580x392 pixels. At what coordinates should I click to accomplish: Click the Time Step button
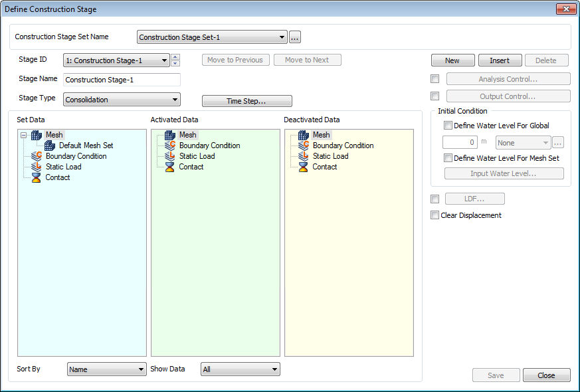point(246,101)
